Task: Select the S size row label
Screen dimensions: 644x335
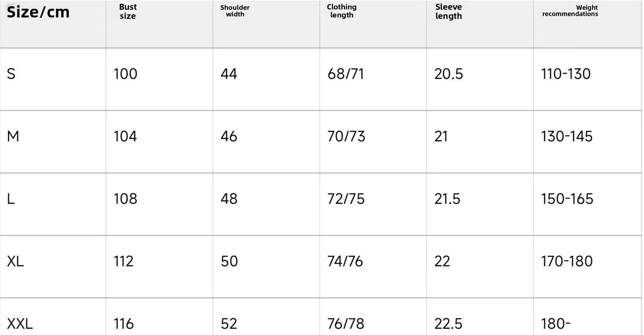Action: coord(11,74)
